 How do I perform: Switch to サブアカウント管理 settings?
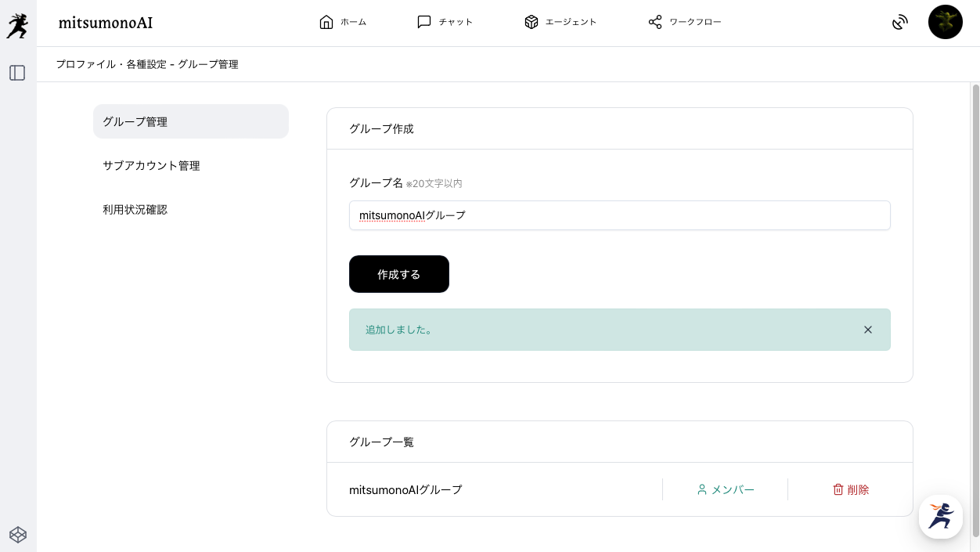(x=151, y=165)
